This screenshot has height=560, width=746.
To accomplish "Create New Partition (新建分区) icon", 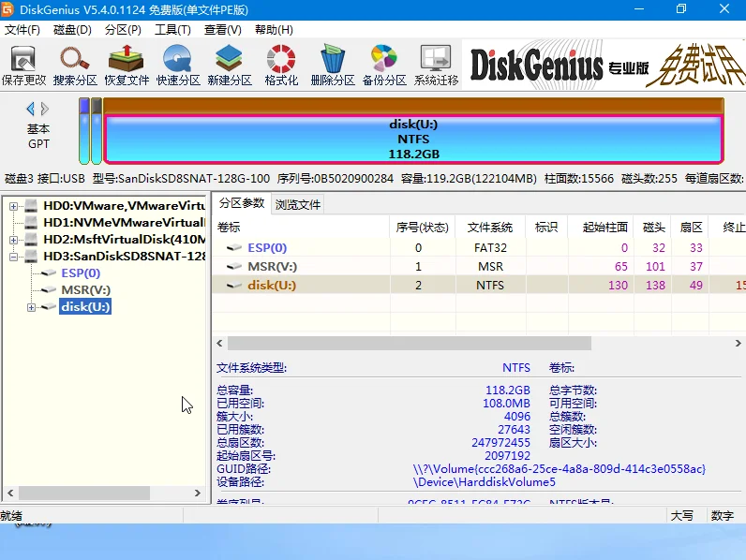I will pos(230,66).
